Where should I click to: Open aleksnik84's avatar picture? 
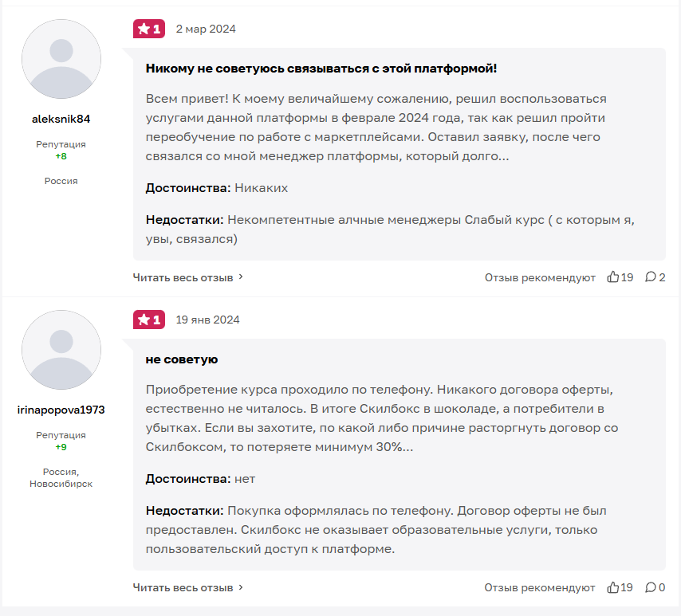(x=61, y=60)
